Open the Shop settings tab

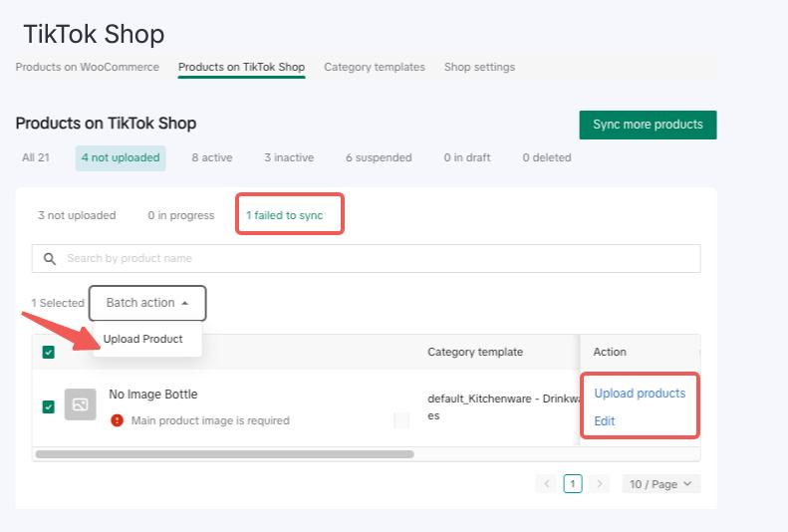click(479, 68)
